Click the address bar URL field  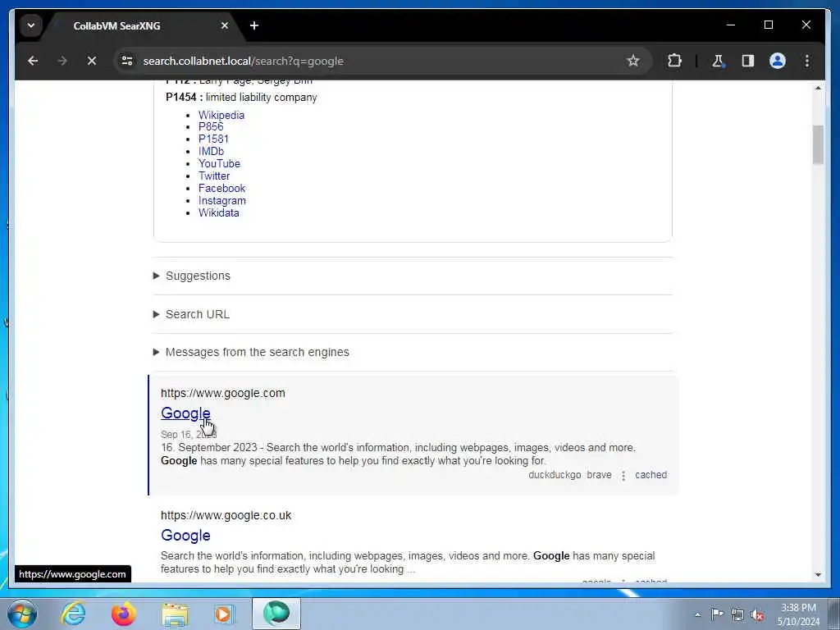[375, 61]
